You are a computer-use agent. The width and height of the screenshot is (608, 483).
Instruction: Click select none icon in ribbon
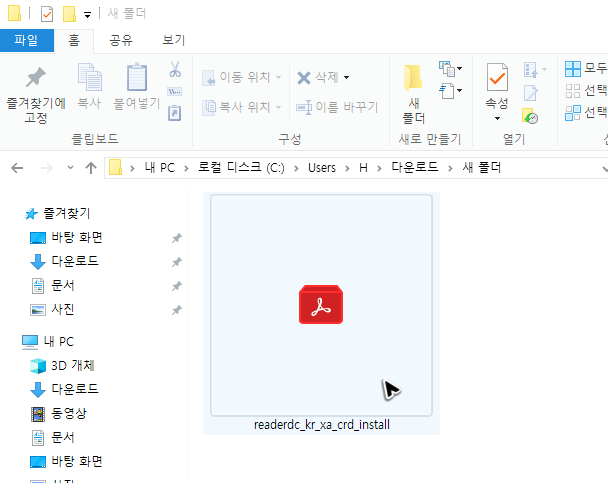[573, 91]
